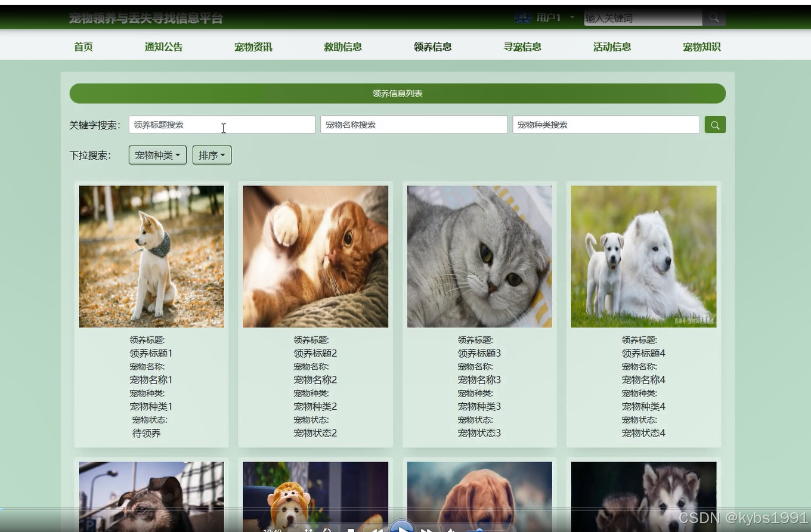Open the 排序 sort dropdown
This screenshot has width=811, height=532.
tap(212, 155)
